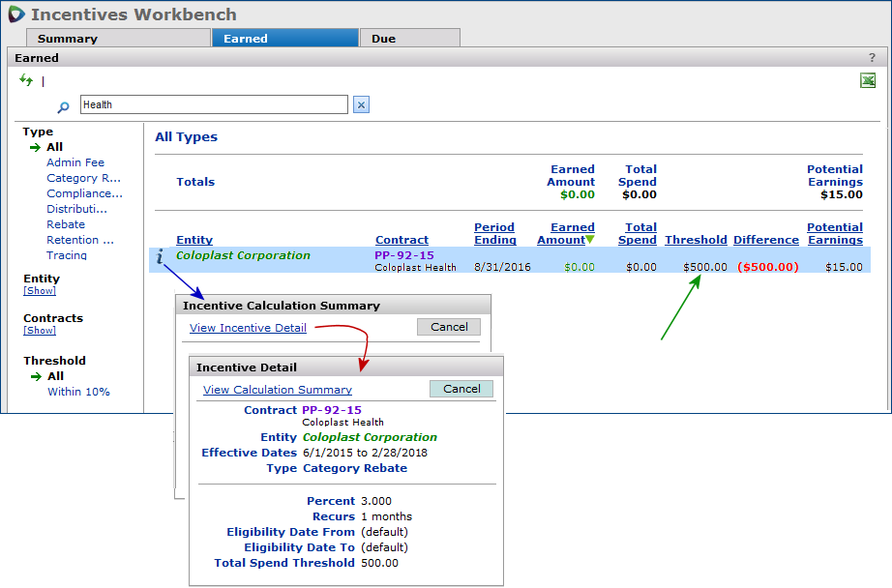Viewport: 892px width, 588px height.
Task: Filter by Admin Fee type
Action: pyautogui.click(x=75, y=162)
